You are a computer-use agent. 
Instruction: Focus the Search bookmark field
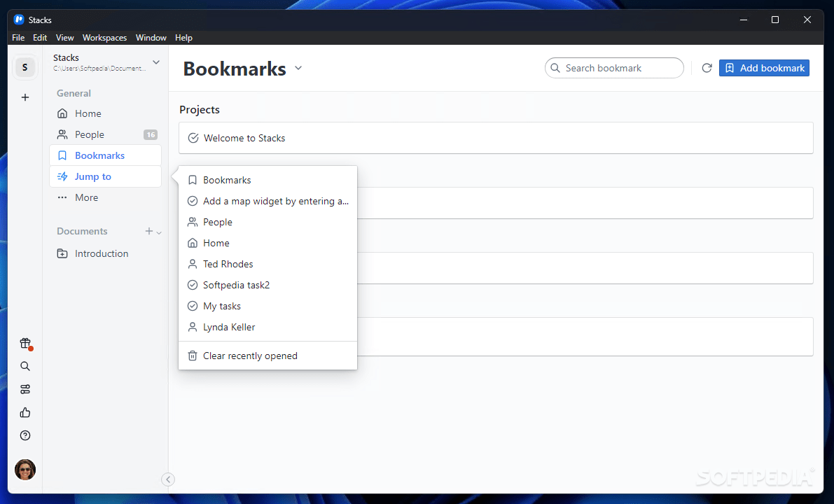[614, 68]
